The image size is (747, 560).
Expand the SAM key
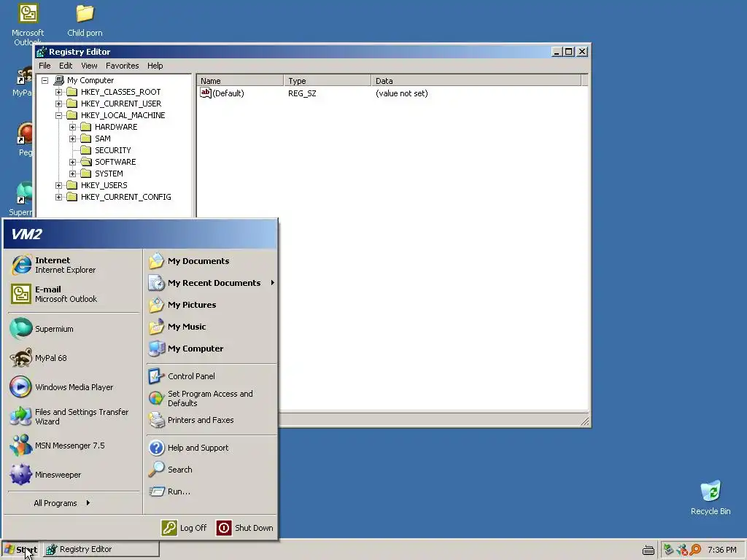click(x=72, y=139)
